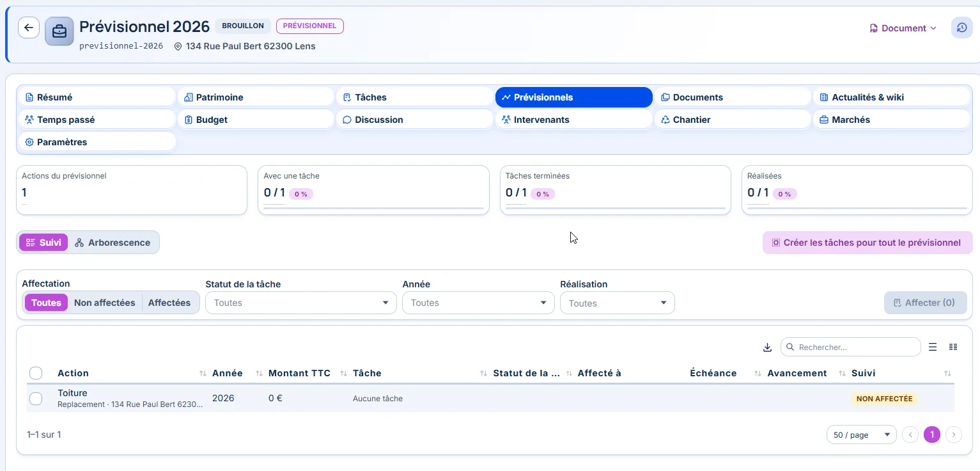The height and width of the screenshot is (471, 980).
Task: Click the back arrow button
Action: (x=29, y=28)
